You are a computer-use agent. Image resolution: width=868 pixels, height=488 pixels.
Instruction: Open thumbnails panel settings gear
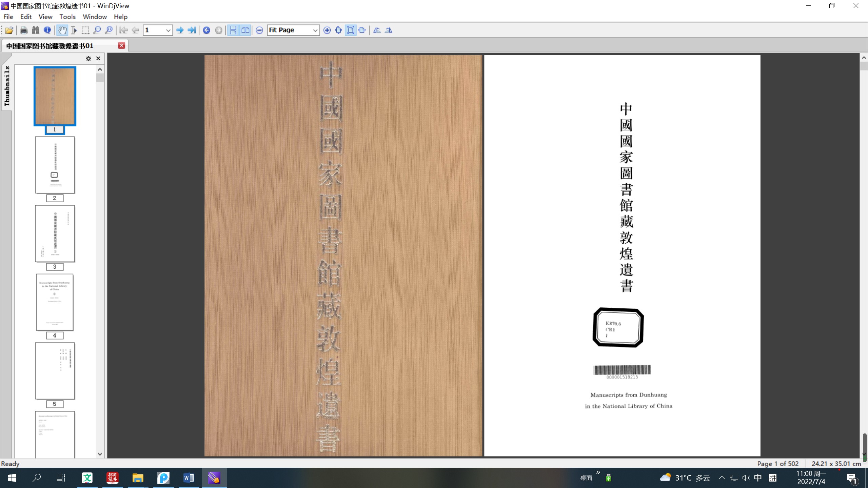point(88,59)
